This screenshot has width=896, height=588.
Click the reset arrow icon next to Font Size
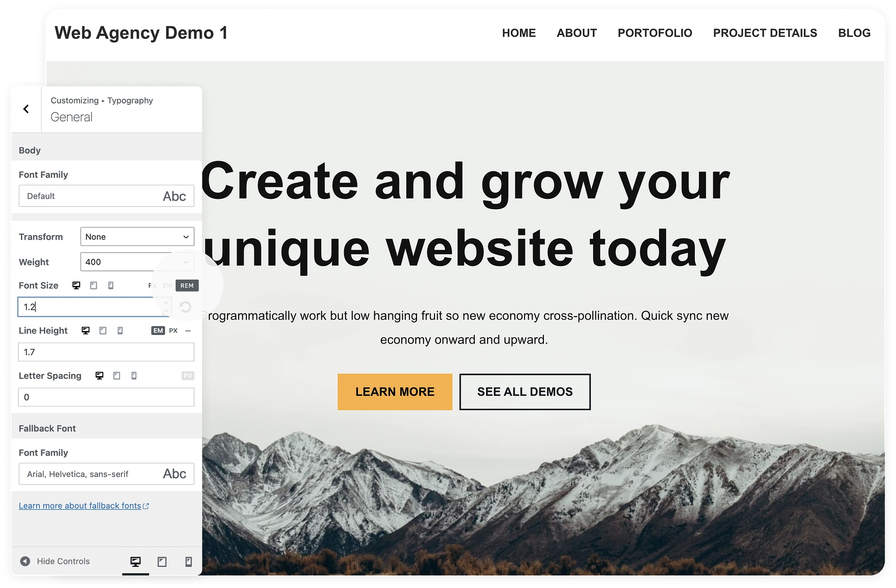pyautogui.click(x=186, y=306)
